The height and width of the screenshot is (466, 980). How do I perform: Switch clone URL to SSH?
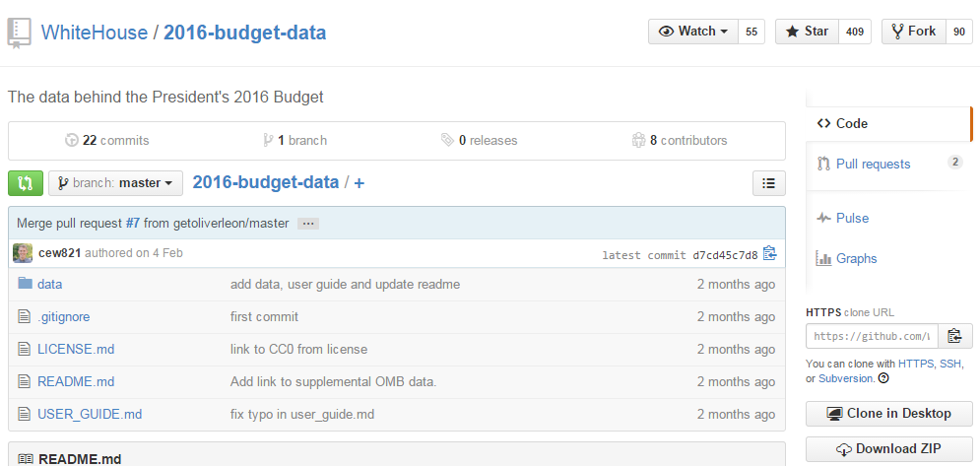tap(948, 364)
